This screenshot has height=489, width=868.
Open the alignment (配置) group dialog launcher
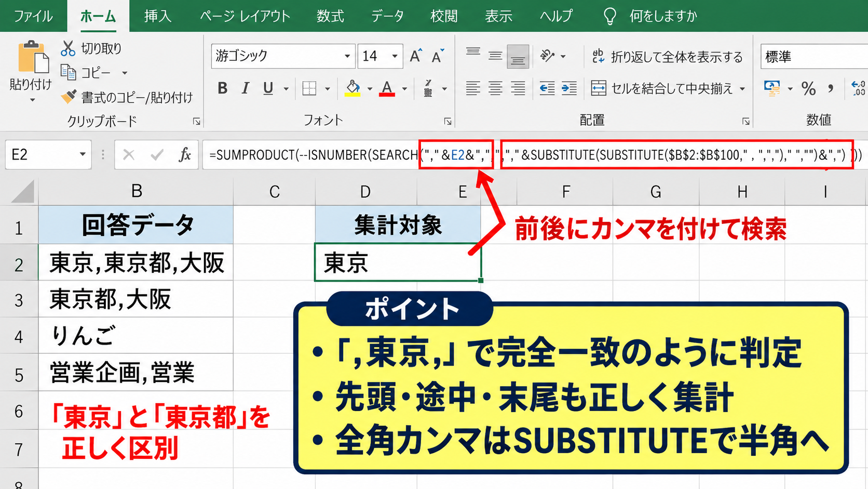(745, 121)
